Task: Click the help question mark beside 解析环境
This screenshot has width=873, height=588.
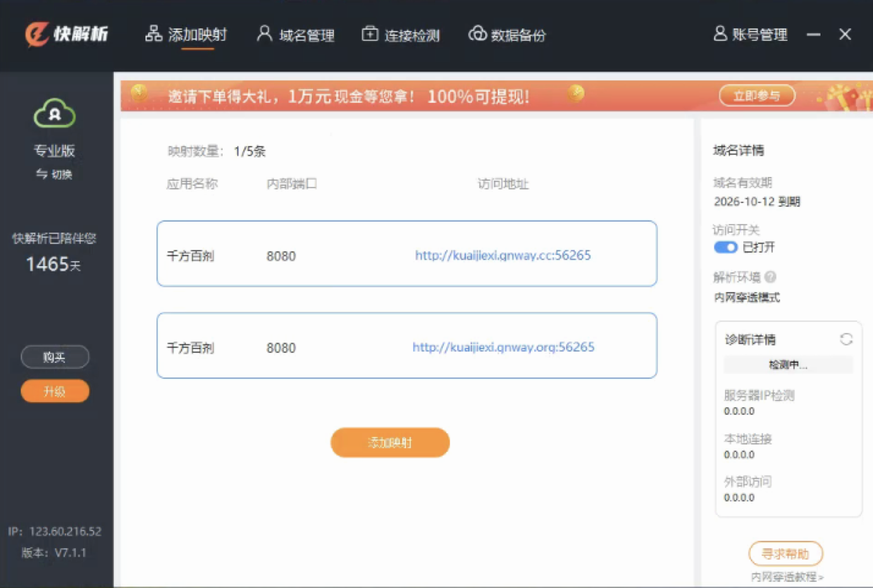Action: click(770, 277)
